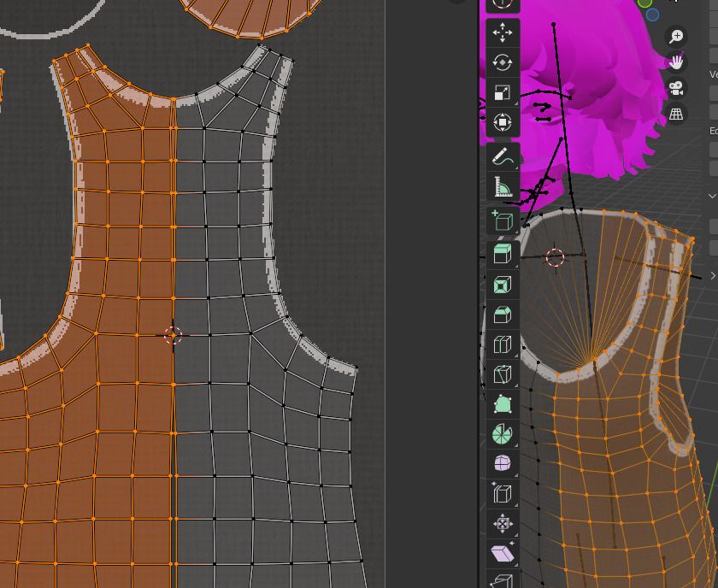Expand the sidebar panel with right chevron
Screen dimensions: 718x588
coord(713,275)
